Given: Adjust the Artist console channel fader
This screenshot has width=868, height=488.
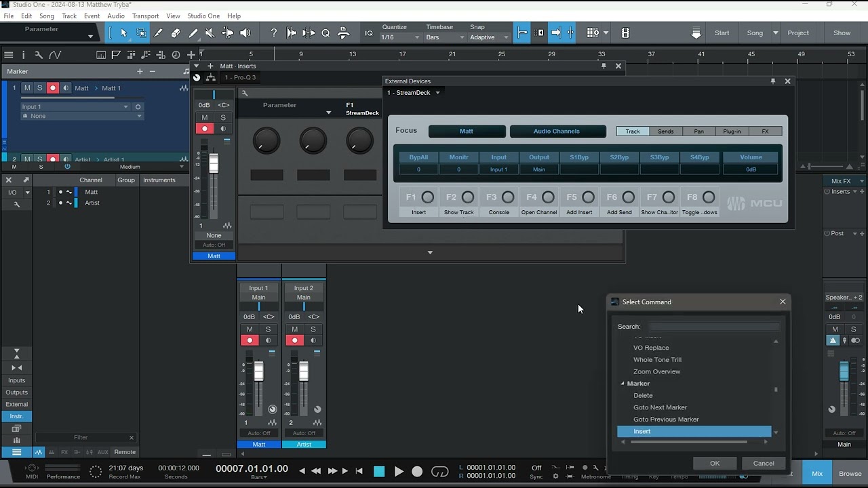Looking at the screenshot, I should pyautogui.click(x=304, y=371).
